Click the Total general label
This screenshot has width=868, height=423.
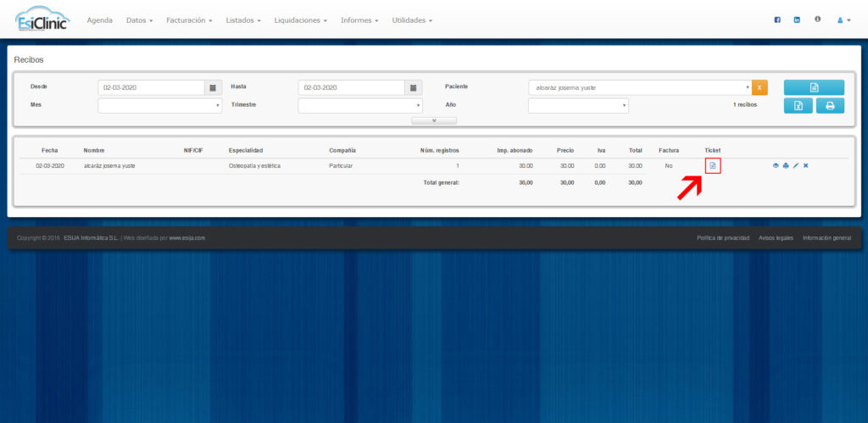click(x=441, y=182)
